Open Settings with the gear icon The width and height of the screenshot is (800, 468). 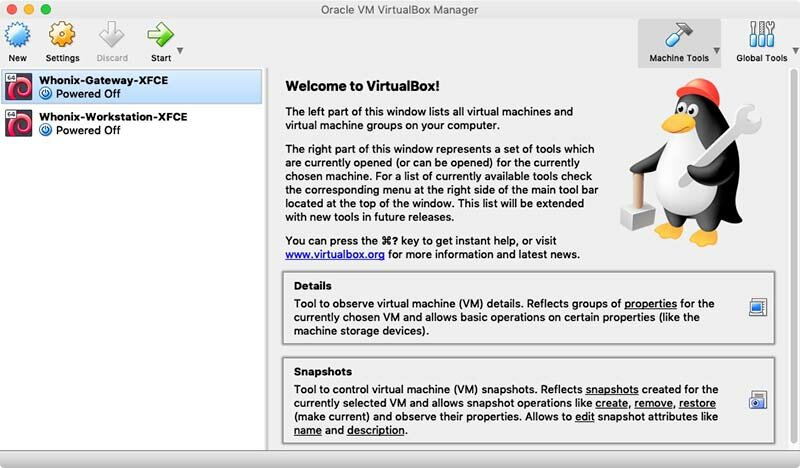62,36
